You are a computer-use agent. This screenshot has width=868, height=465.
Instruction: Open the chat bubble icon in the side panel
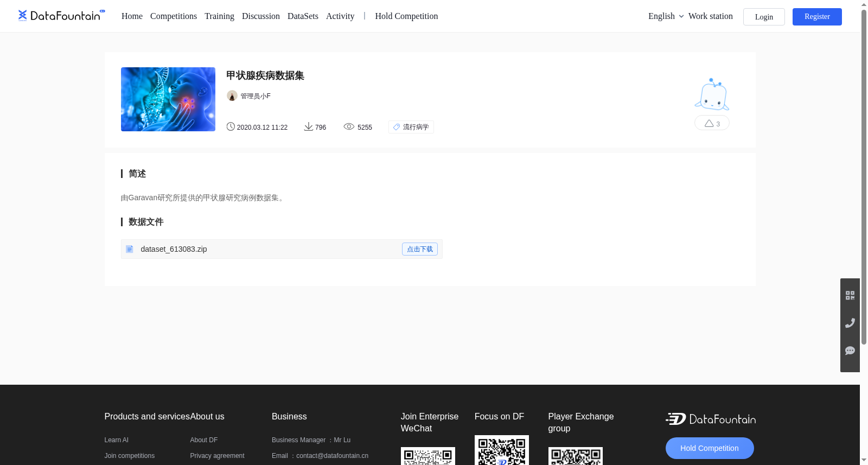(850, 351)
